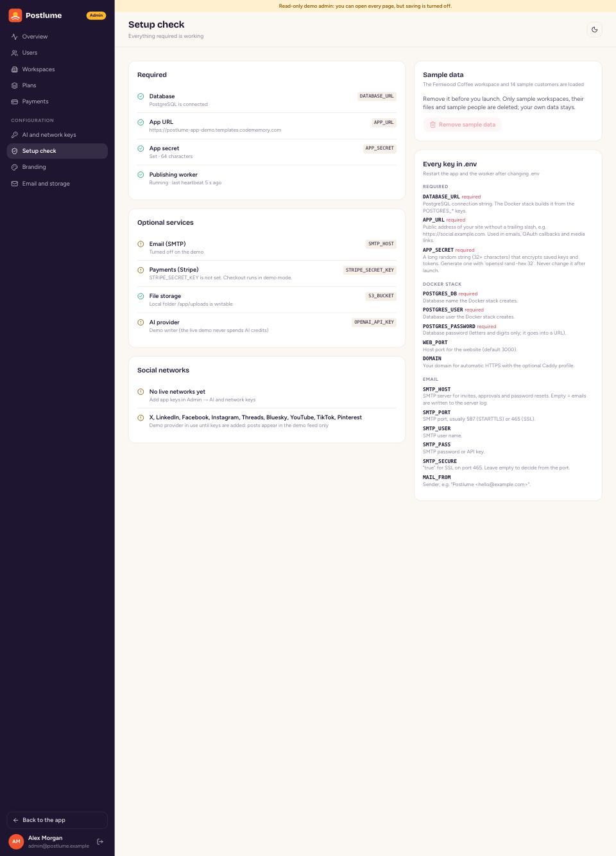This screenshot has height=856, width=616.
Task: Click the DATABASE_URL tag in Required list
Action: pyautogui.click(x=377, y=96)
